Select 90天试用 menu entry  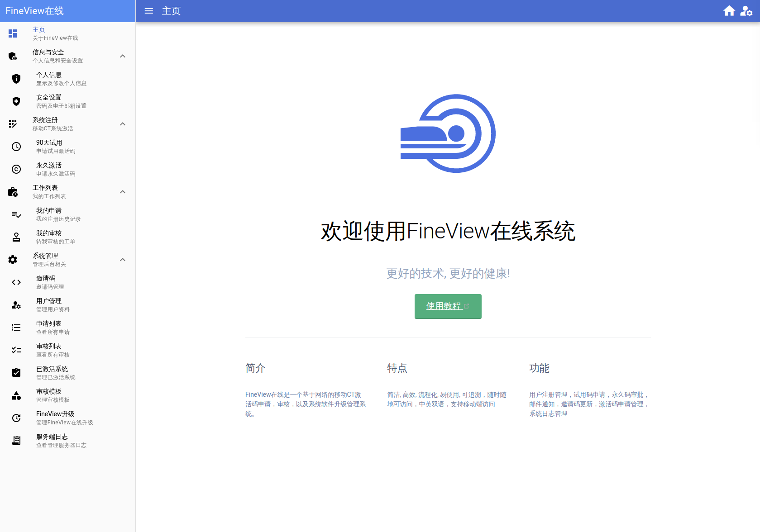click(x=68, y=147)
